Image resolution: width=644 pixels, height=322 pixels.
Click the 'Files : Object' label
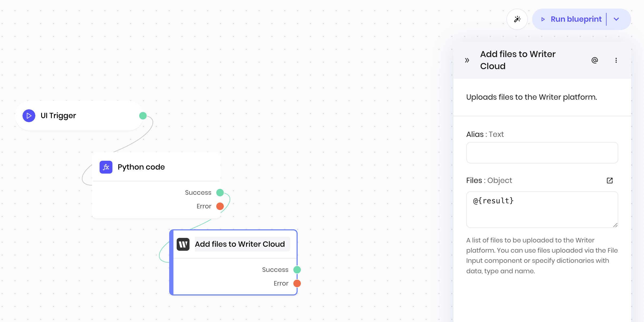pyautogui.click(x=489, y=181)
